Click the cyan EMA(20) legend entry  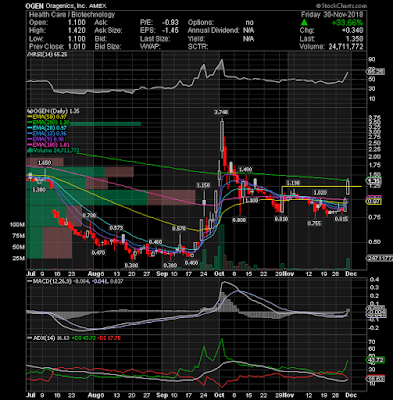coord(47,128)
